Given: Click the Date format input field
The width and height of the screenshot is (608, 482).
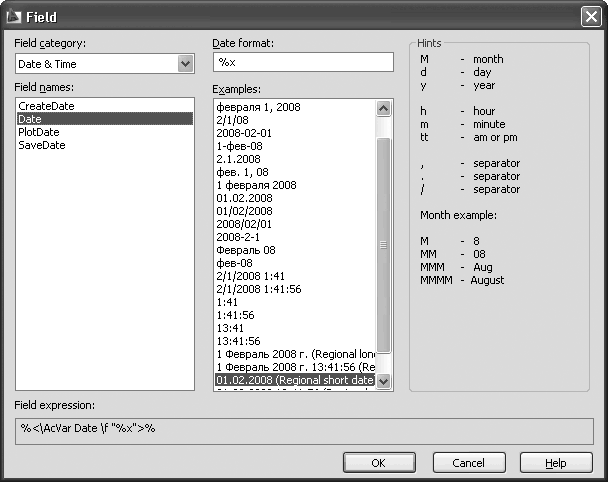Looking at the screenshot, I should [x=303, y=63].
